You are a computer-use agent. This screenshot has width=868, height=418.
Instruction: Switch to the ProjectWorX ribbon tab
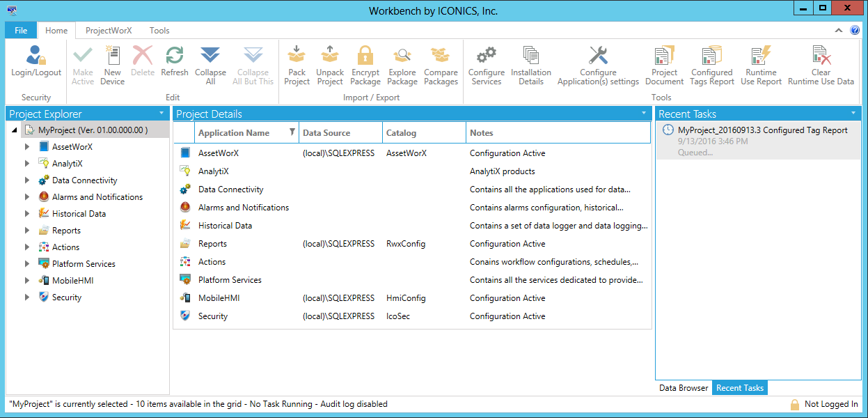tap(109, 31)
